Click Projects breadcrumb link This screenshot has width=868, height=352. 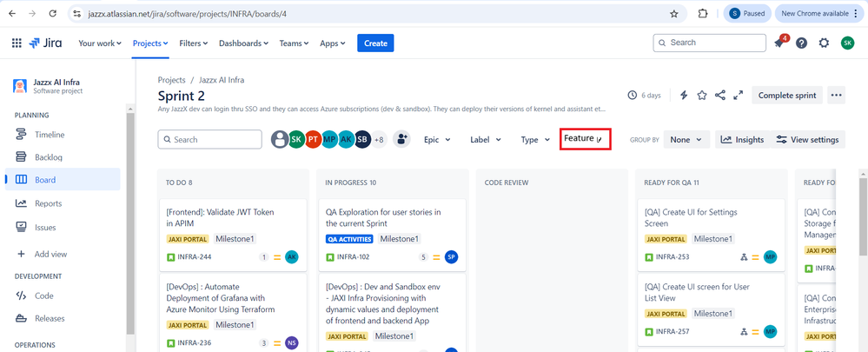tap(172, 80)
